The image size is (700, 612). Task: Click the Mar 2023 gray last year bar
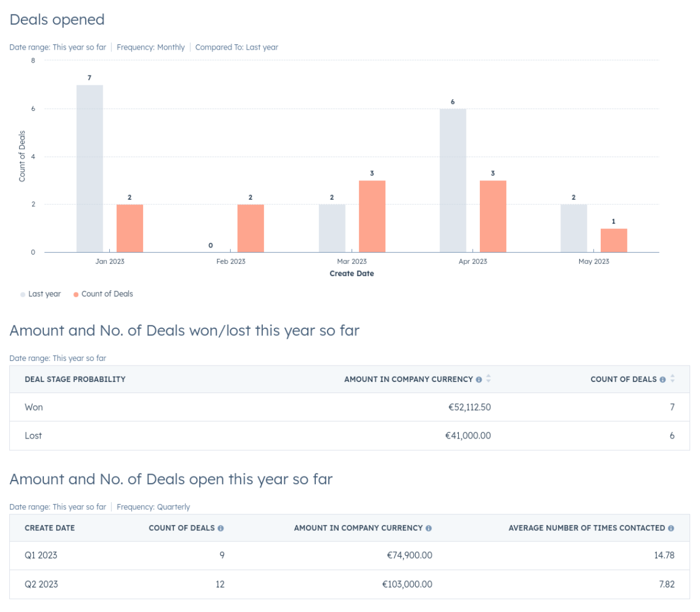pos(332,228)
